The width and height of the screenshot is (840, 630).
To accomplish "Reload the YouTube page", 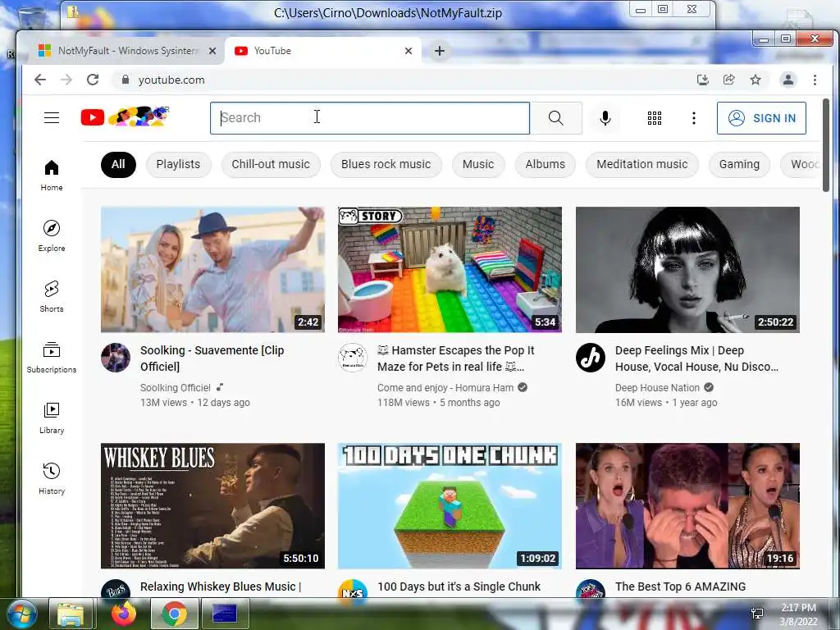I will tap(93, 80).
